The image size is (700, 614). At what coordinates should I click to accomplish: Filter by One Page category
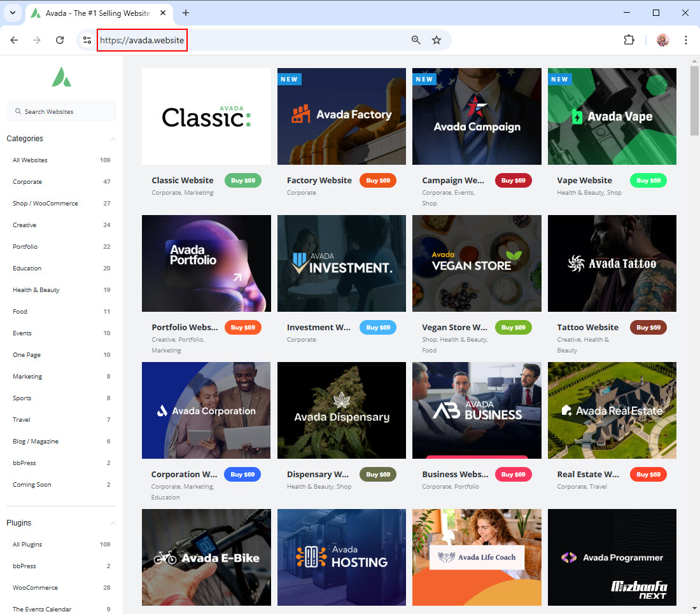pyautogui.click(x=62, y=355)
